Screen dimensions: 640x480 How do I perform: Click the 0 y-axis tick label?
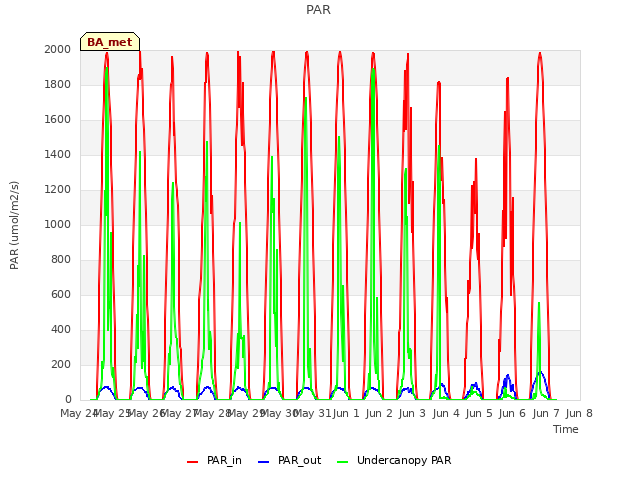[68, 400]
